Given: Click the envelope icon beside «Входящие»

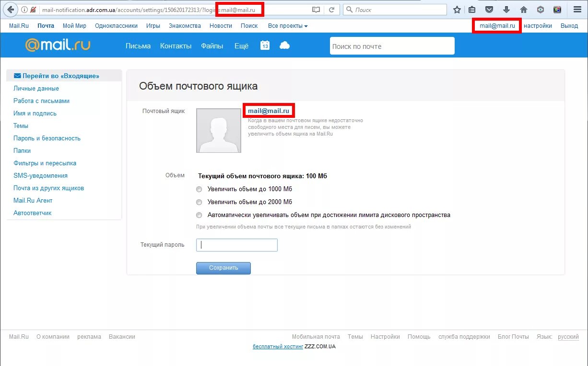Looking at the screenshot, I should click(x=17, y=76).
